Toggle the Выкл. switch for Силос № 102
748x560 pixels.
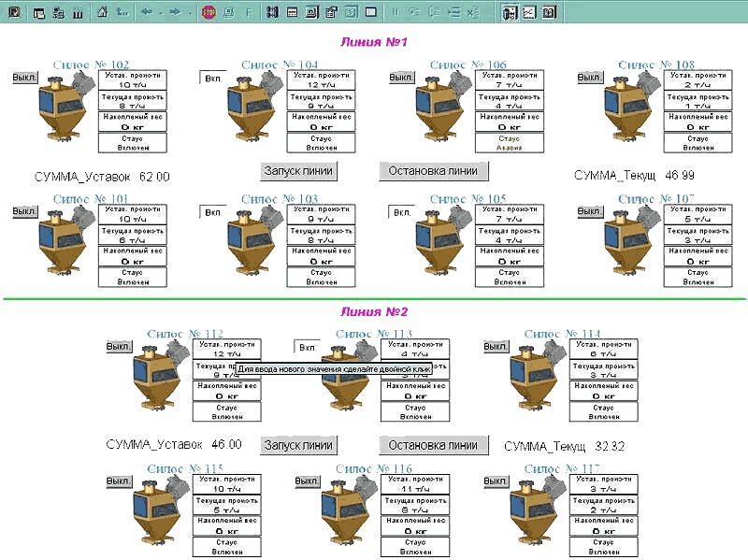(x=24, y=78)
